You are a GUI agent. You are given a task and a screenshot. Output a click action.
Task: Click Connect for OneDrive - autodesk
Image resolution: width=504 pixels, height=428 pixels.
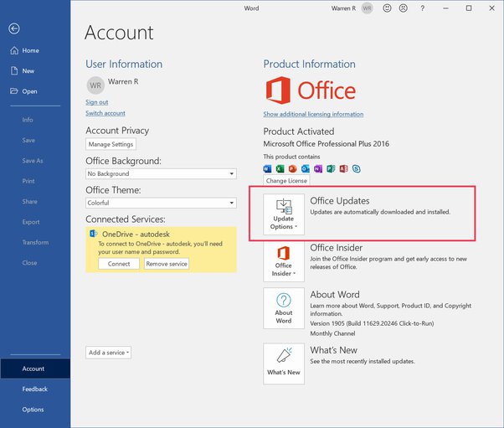[x=119, y=264]
